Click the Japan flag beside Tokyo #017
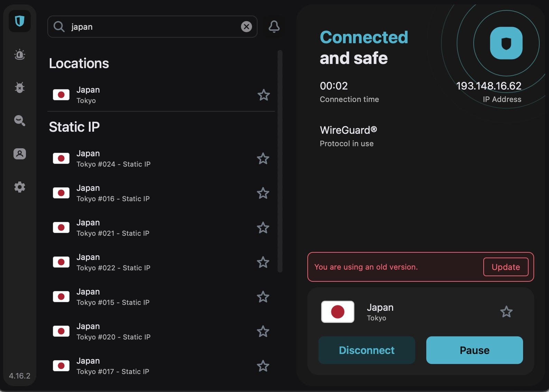The image size is (549, 392). tap(61, 366)
